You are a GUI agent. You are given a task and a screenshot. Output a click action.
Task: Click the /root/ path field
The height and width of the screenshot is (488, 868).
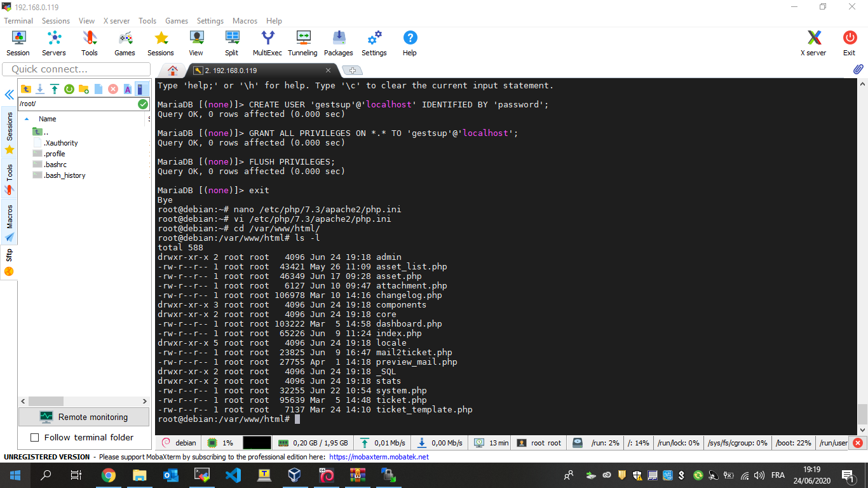[x=78, y=104]
